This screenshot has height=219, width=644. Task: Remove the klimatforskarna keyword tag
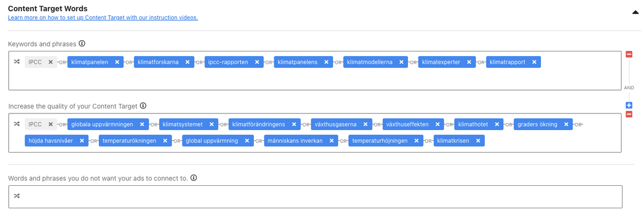pyautogui.click(x=187, y=62)
